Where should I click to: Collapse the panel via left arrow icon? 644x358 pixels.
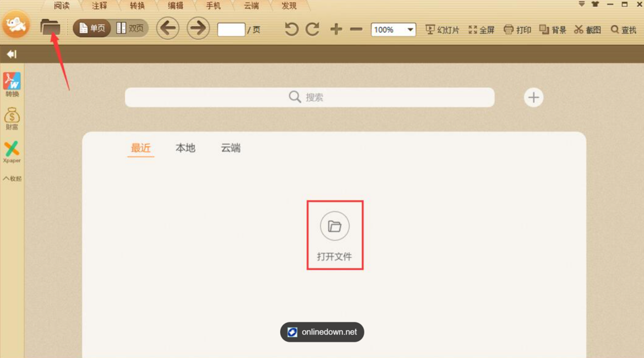[12, 54]
